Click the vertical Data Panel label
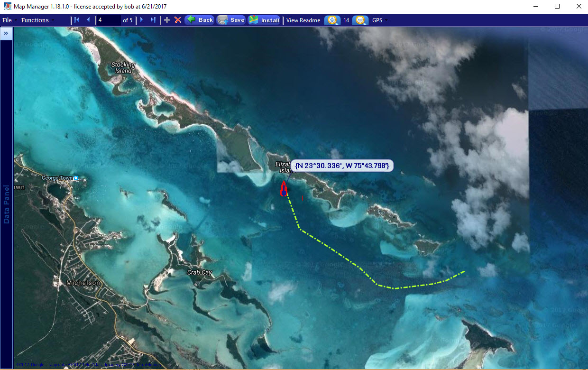Screen dimensions: 588x370 coord(7,204)
